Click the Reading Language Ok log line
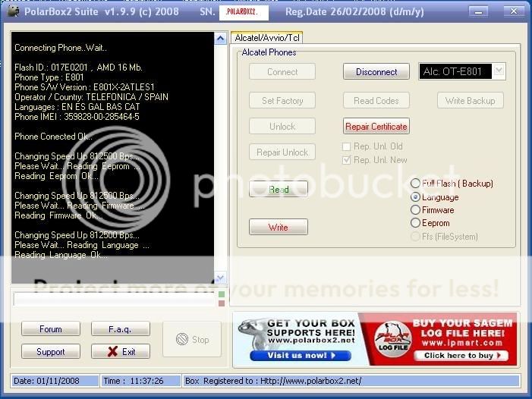The image size is (532, 399). pyautogui.click(x=61, y=255)
